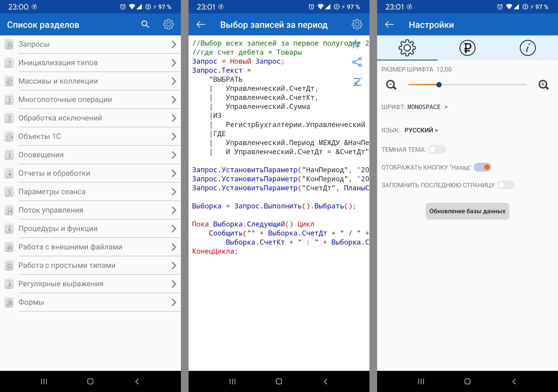This screenshot has height=392, width=558.
Task: Tap Android back button on right screen
Action: (514, 381)
